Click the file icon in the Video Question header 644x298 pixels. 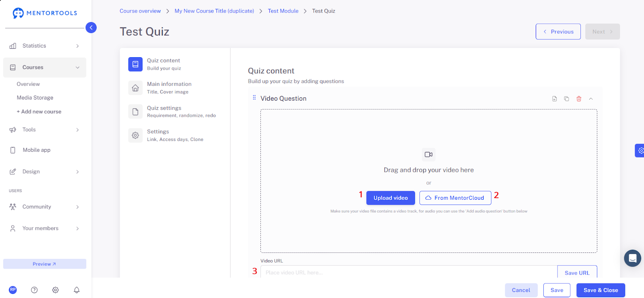[x=555, y=99]
